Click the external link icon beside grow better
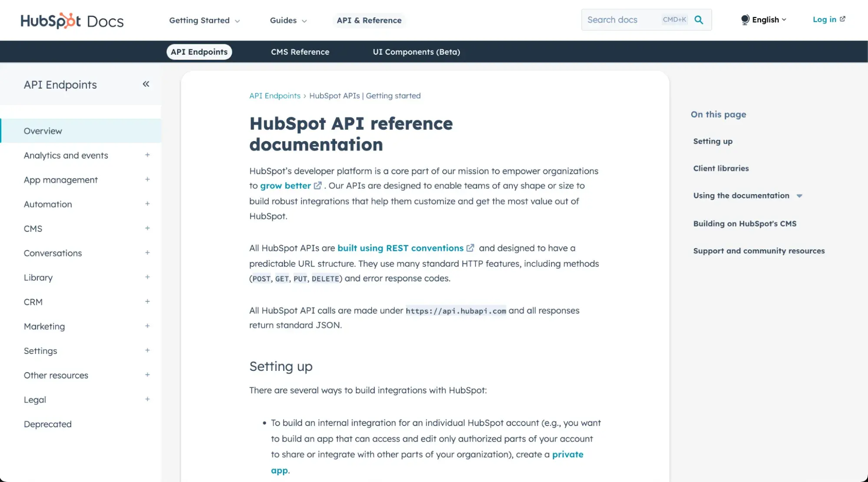 (318, 186)
